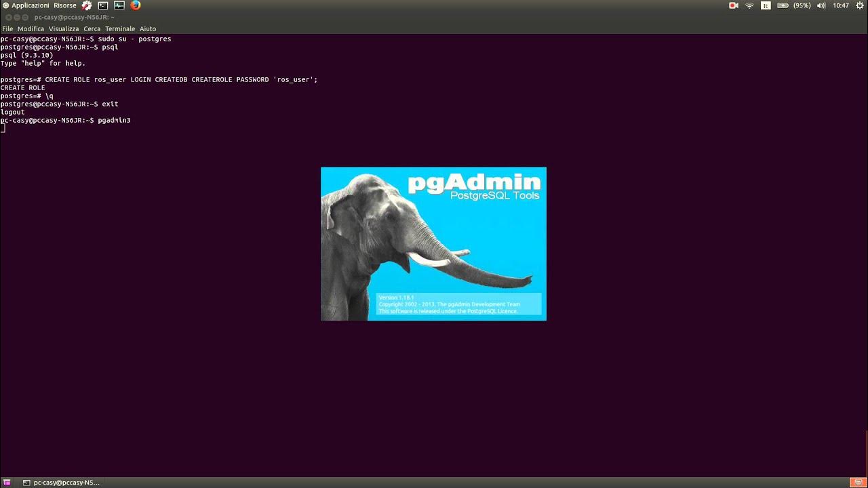Viewport: 868px width, 488px height.
Task: Click the pgAdmin splash screen image
Action: click(433, 244)
